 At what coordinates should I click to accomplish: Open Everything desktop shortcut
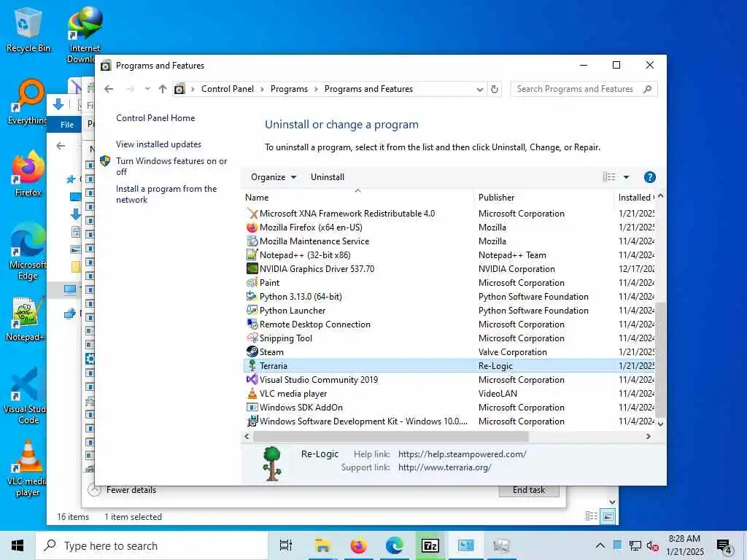[28, 102]
